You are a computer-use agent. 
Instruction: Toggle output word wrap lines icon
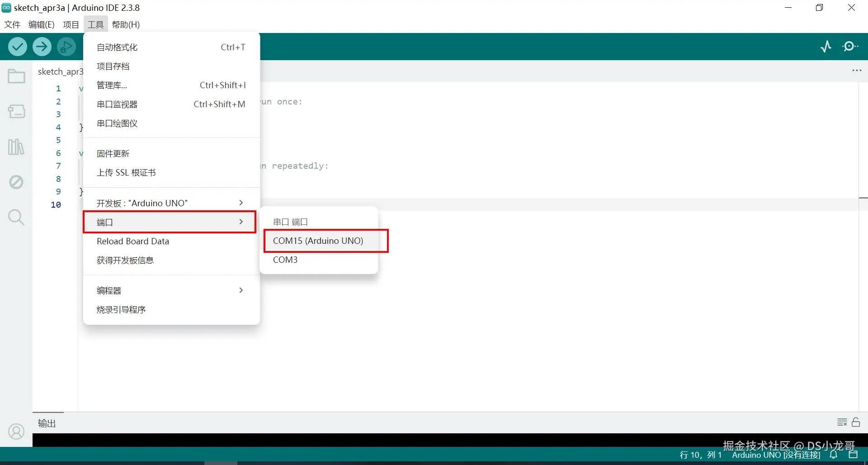[x=842, y=422]
